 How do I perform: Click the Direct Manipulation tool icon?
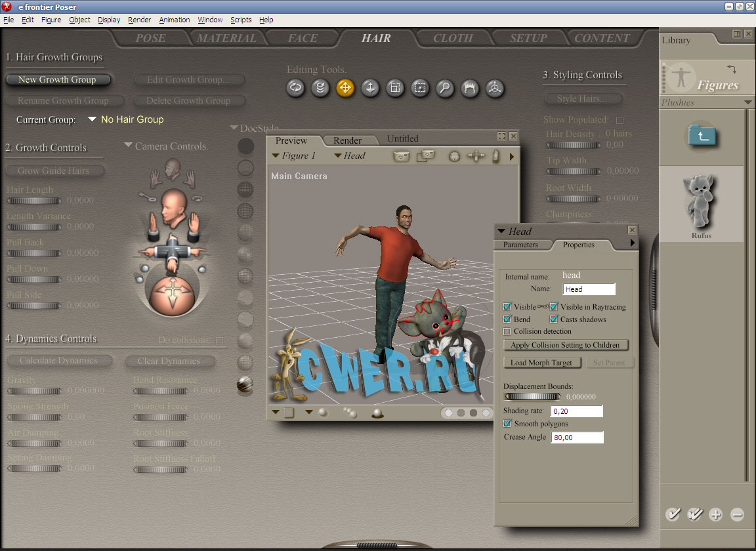point(495,88)
